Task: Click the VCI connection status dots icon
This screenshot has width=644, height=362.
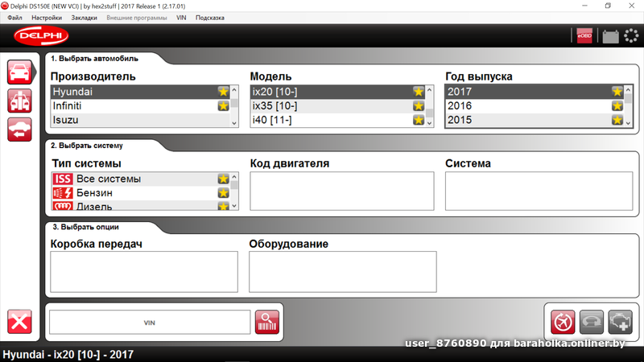Action: pyautogui.click(x=631, y=35)
